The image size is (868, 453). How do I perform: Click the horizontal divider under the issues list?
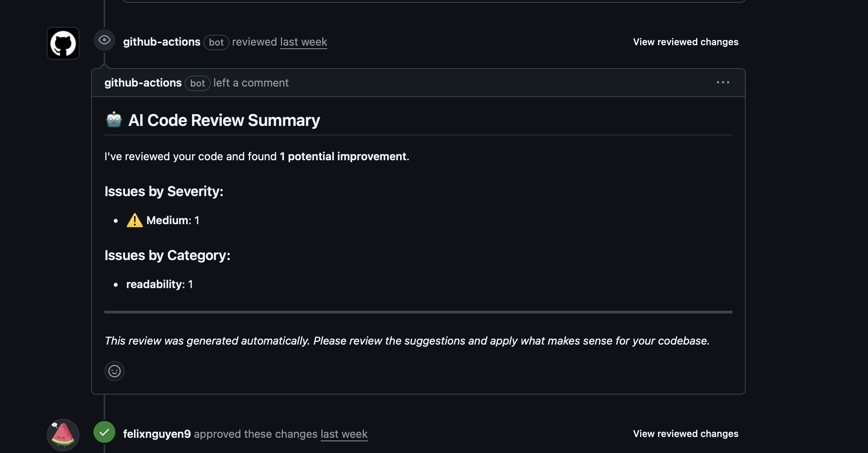click(x=418, y=312)
